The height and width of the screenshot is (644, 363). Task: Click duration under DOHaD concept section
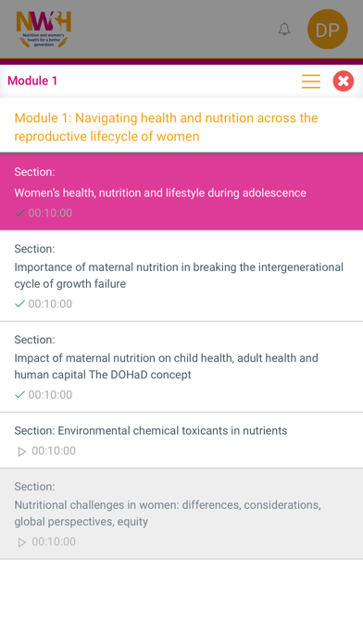point(50,395)
